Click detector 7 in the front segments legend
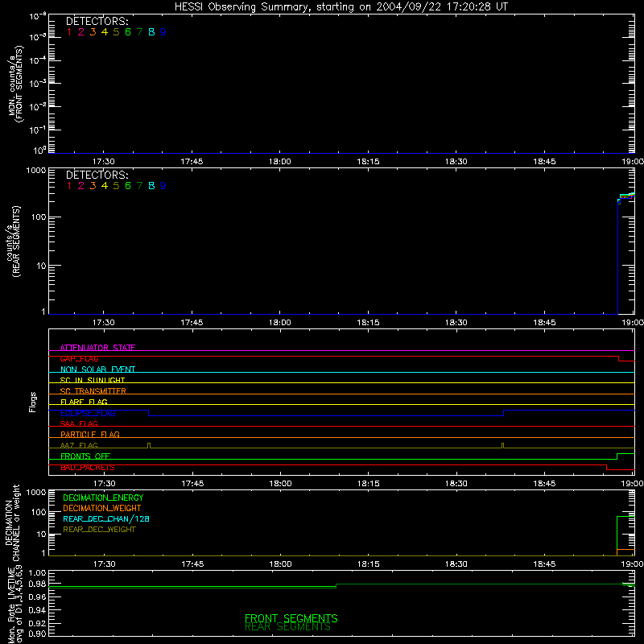The width and height of the screenshot is (644, 644). click(x=139, y=31)
